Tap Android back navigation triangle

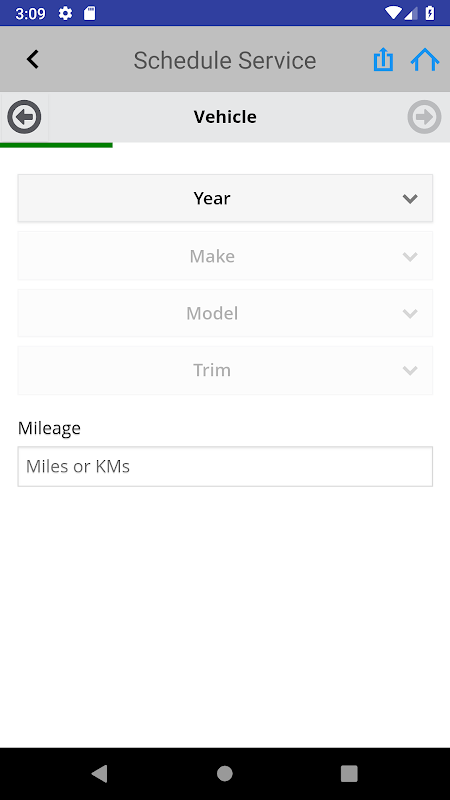point(99,773)
